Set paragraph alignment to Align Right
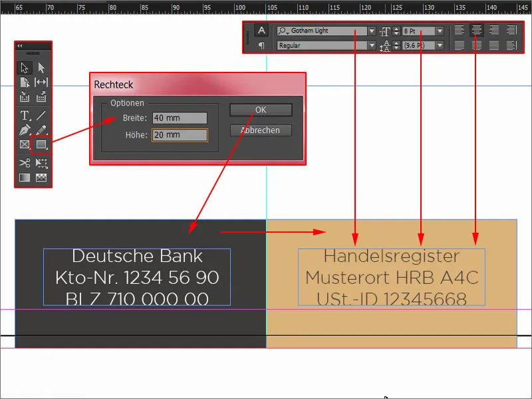 tap(494, 30)
